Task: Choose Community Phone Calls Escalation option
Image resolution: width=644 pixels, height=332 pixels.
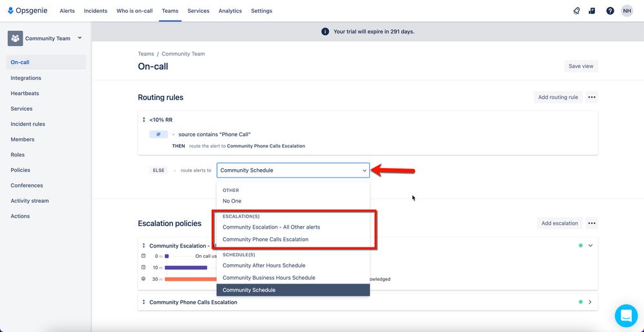Action: (293, 239)
